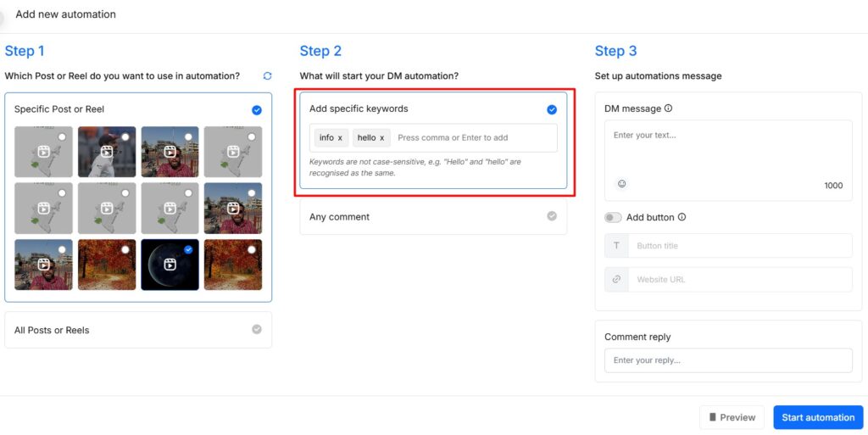Show the DM message info tooltip icon
This screenshot has width=868, height=435.
668,109
